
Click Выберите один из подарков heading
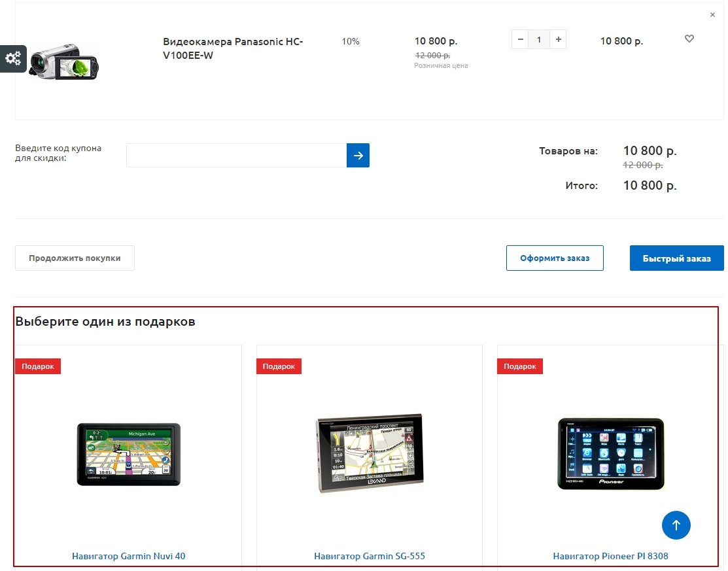pos(105,321)
